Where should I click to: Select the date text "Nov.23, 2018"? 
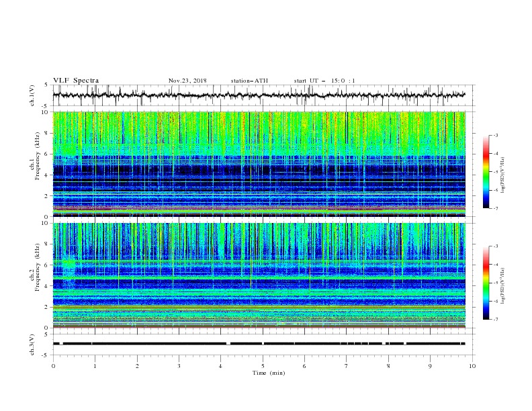pos(187,81)
